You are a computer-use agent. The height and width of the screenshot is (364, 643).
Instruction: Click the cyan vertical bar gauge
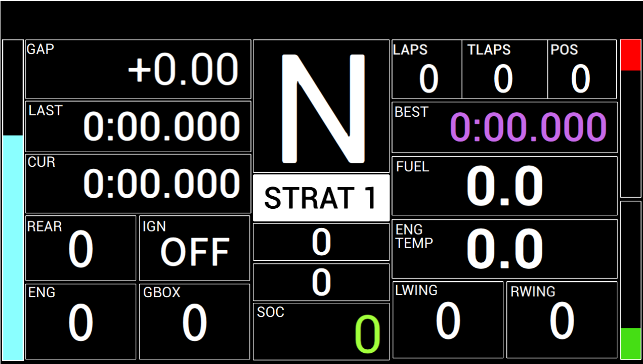(13, 248)
